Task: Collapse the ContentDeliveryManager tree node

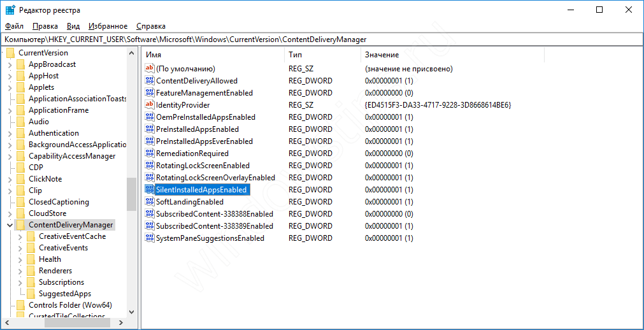Action: 10,225
